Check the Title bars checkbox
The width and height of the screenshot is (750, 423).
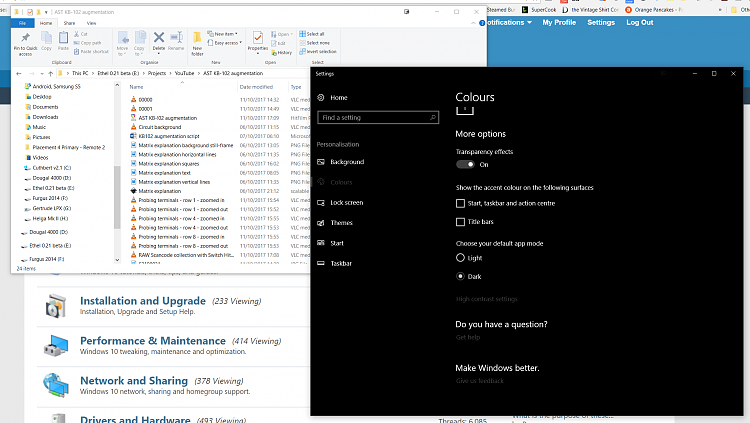tap(460, 222)
